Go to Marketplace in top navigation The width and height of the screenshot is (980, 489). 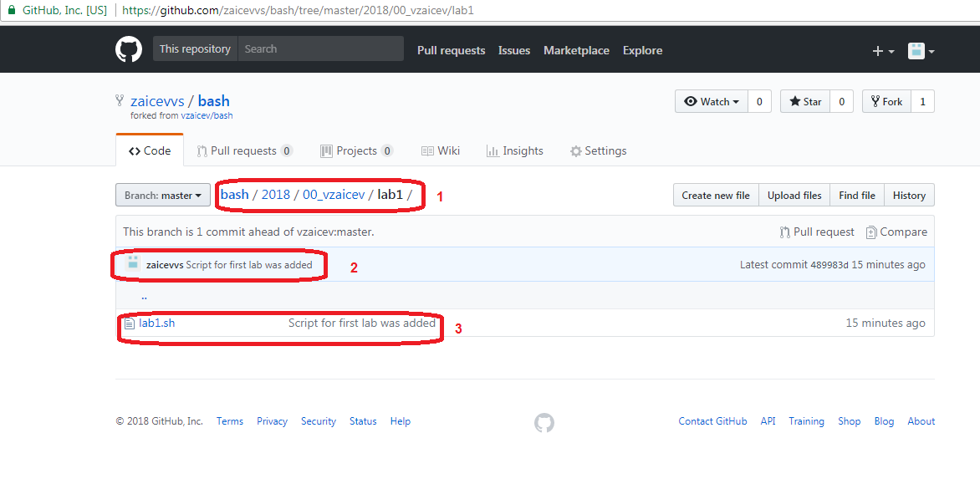point(576,51)
